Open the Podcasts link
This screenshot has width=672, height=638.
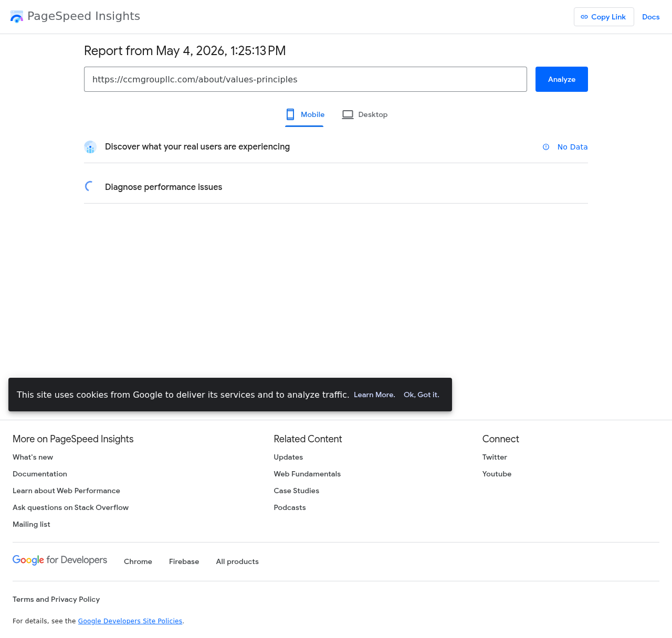click(289, 507)
